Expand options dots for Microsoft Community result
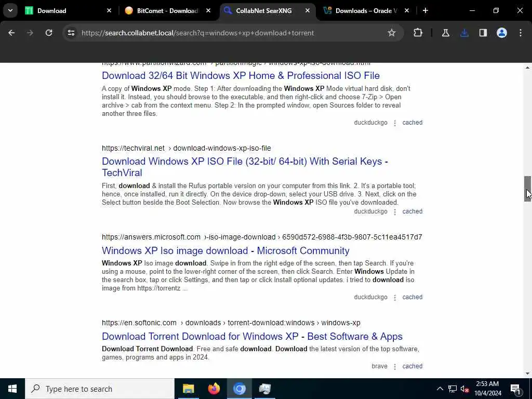 coord(395,298)
